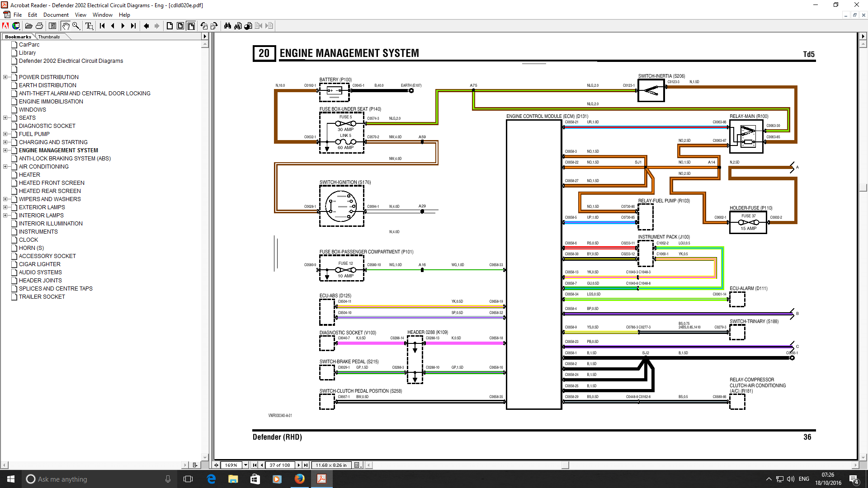Screen dimensions: 868x488
Task: Open Firefox from the taskbar
Action: pos(300,479)
